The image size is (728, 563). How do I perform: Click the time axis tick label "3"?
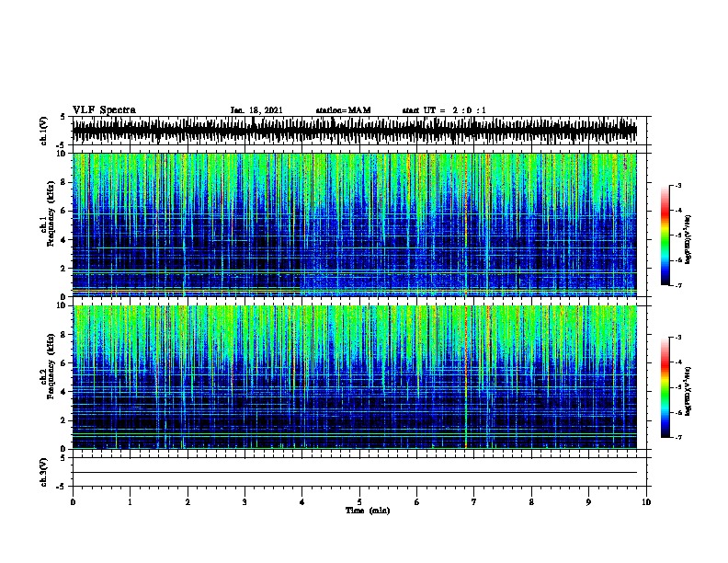pos(245,502)
